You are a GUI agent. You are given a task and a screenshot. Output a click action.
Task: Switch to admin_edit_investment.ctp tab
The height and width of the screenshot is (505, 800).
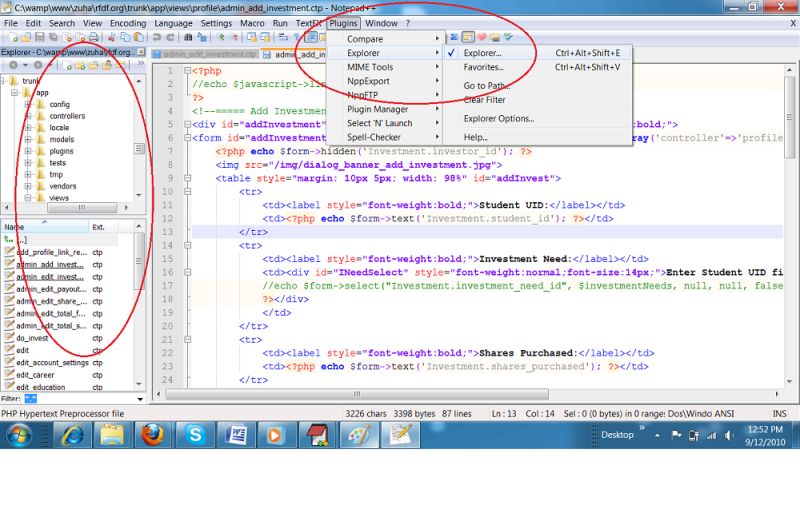(205, 54)
